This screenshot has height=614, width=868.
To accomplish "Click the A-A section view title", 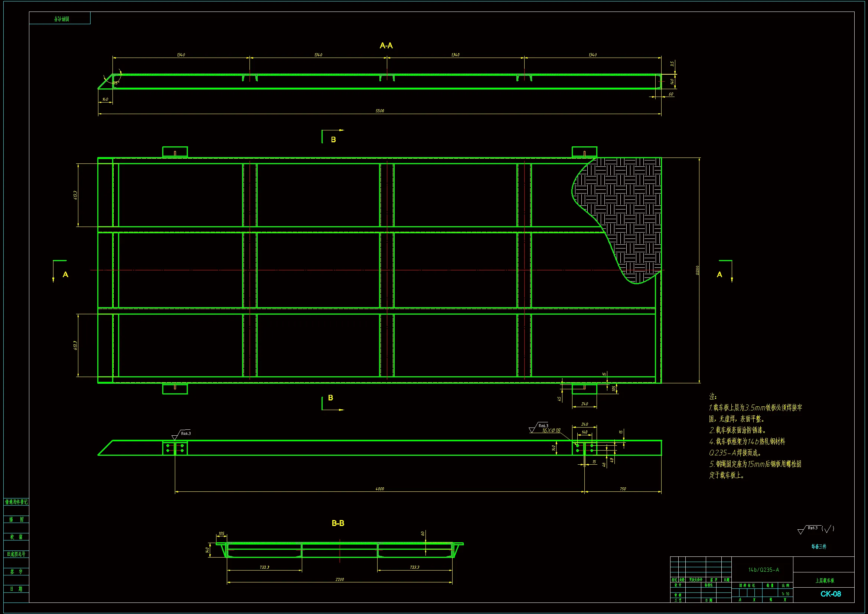I will (x=386, y=45).
